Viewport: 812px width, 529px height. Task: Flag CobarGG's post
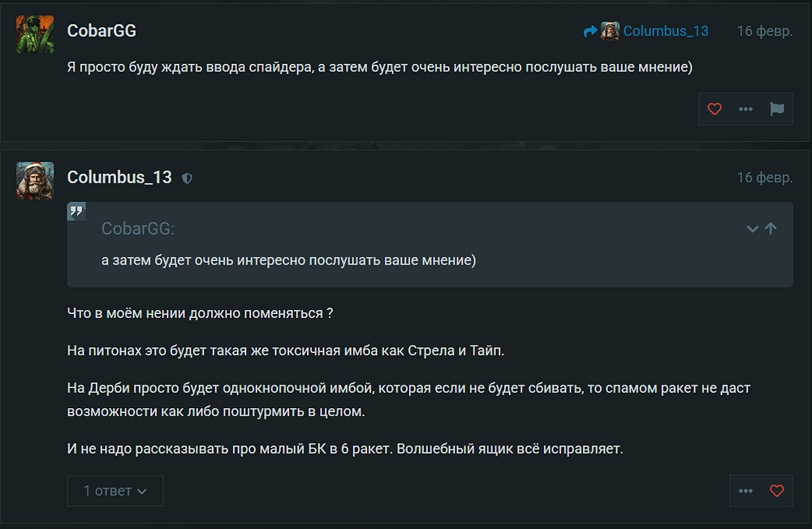pyautogui.click(x=777, y=110)
